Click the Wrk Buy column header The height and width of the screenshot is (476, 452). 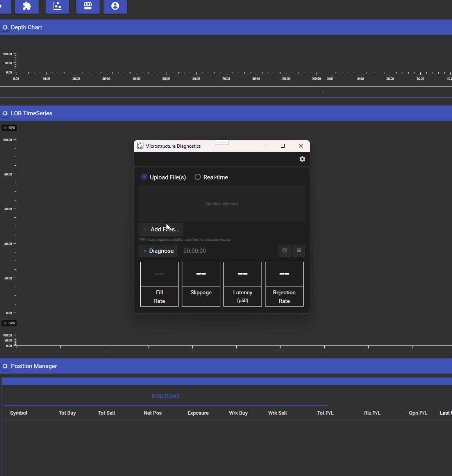238,413
